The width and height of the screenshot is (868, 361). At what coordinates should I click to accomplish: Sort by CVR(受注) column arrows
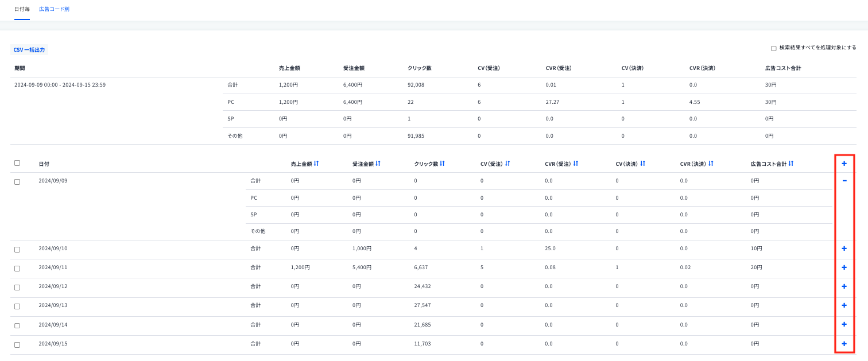(576, 164)
